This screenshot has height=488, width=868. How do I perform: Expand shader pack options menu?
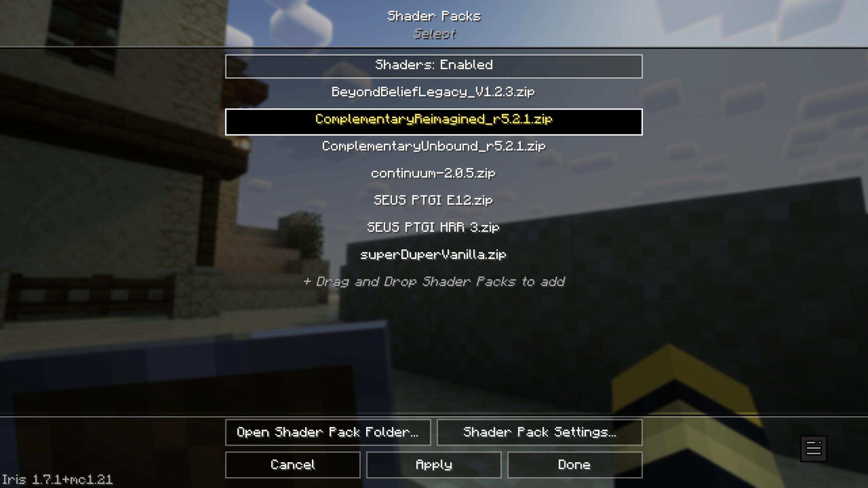(x=813, y=449)
